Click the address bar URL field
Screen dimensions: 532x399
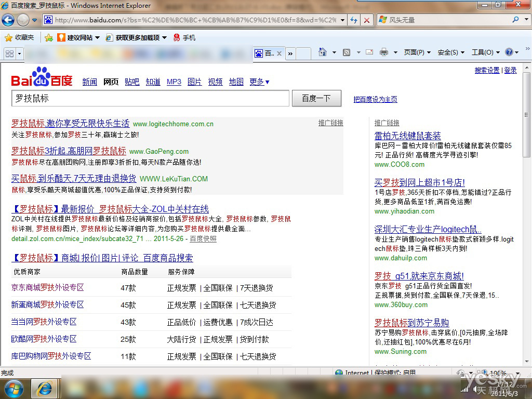click(x=195, y=20)
